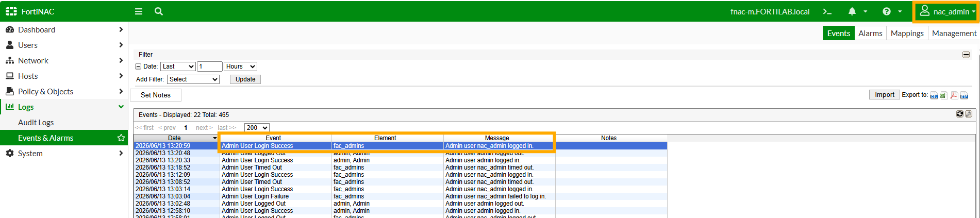Open the page size 200 dropdown

point(257,127)
